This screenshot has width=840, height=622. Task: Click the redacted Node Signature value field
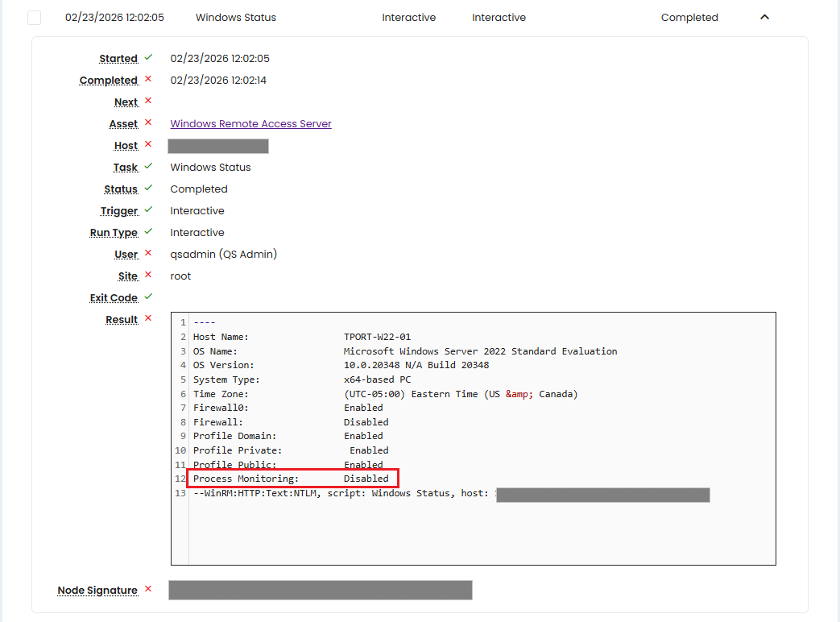[320, 591]
